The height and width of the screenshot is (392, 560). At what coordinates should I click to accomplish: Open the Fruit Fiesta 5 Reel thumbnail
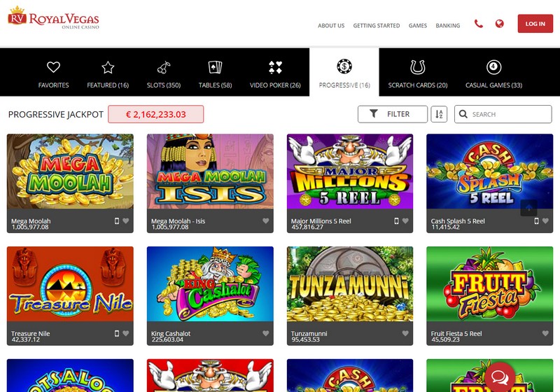pos(489,283)
